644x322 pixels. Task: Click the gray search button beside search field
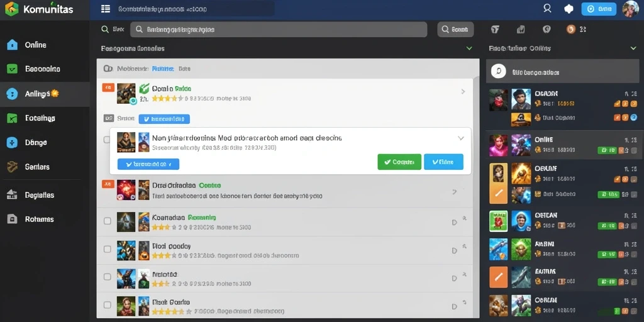455,30
